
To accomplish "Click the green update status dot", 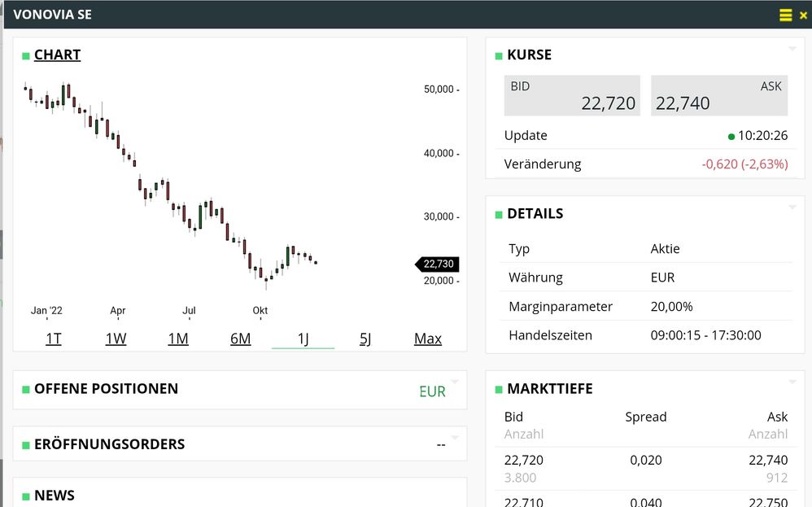I will click(x=731, y=136).
